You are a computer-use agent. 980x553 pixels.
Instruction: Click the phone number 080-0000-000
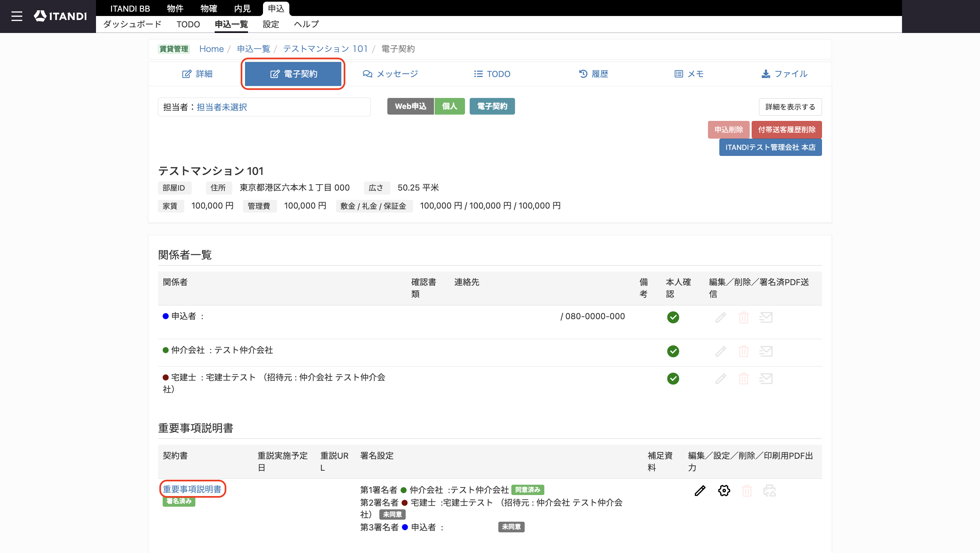(595, 316)
